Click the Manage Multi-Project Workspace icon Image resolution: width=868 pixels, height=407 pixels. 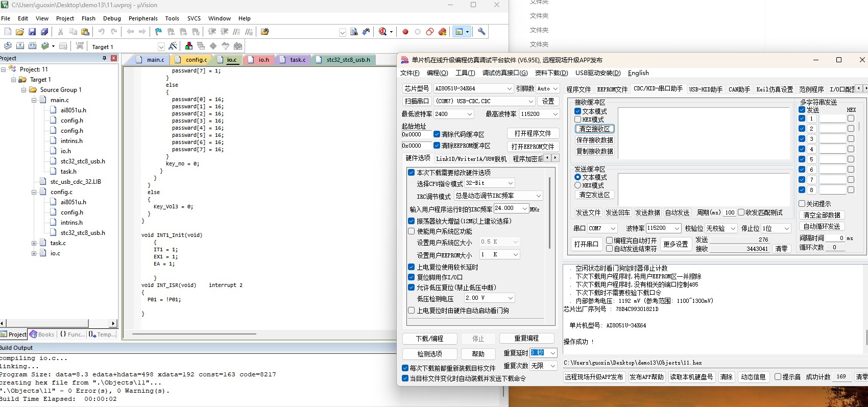click(x=201, y=46)
